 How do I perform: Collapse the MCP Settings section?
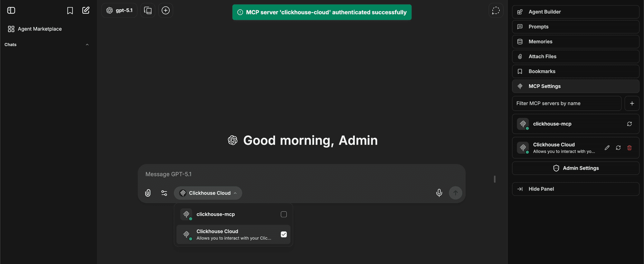(576, 86)
